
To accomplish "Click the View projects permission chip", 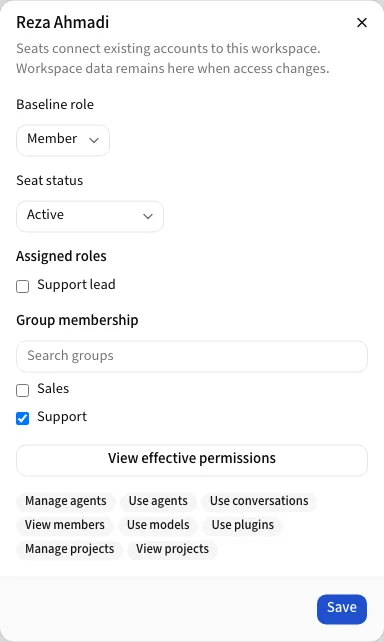I will point(172,549).
